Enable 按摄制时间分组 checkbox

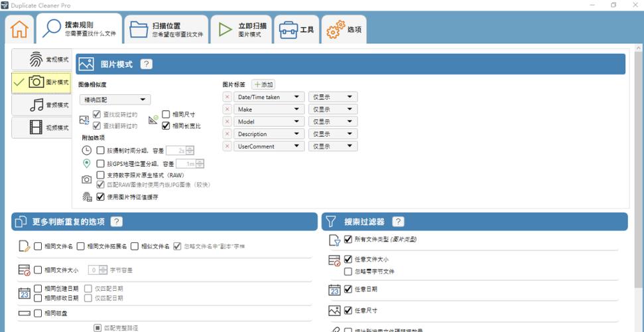point(100,151)
